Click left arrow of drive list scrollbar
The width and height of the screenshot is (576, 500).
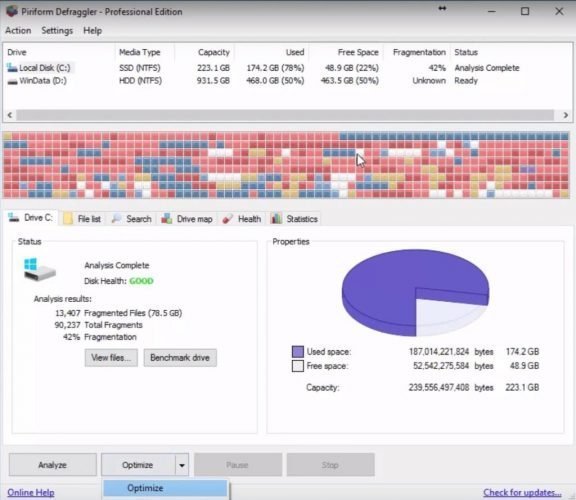click(x=10, y=115)
